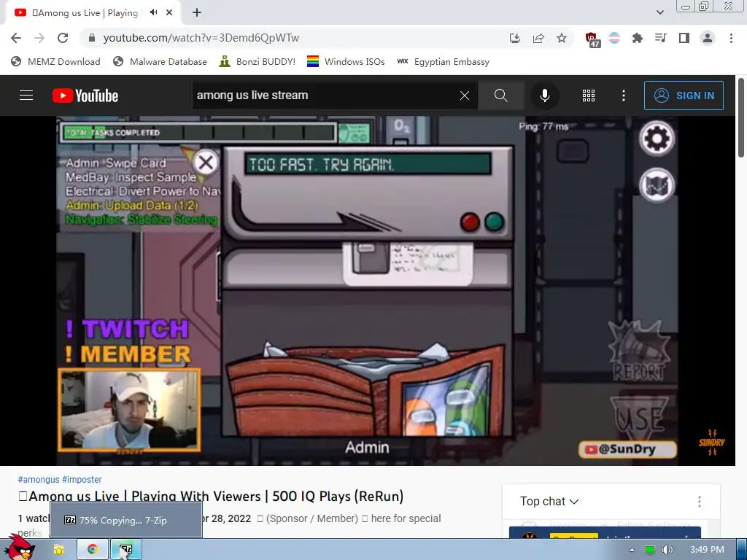Open the MEMZ Download bookmark
This screenshot has width=747, height=560.
[x=55, y=62]
